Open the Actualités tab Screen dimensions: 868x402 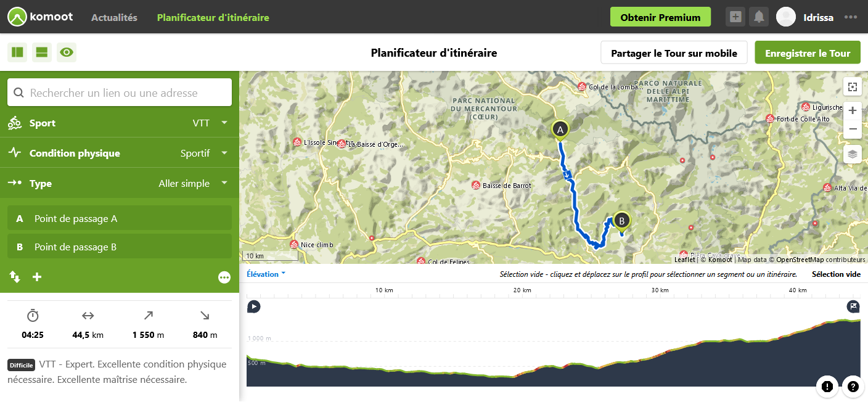click(114, 17)
